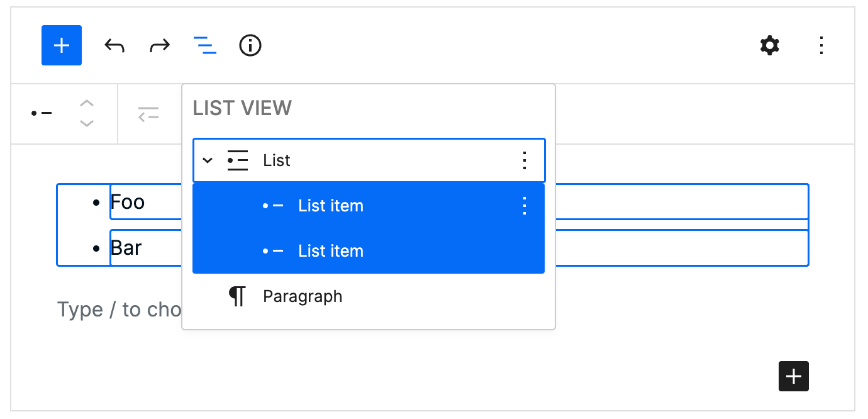Select the second List item in List View
This screenshot has width=868, height=419.
tap(330, 250)
